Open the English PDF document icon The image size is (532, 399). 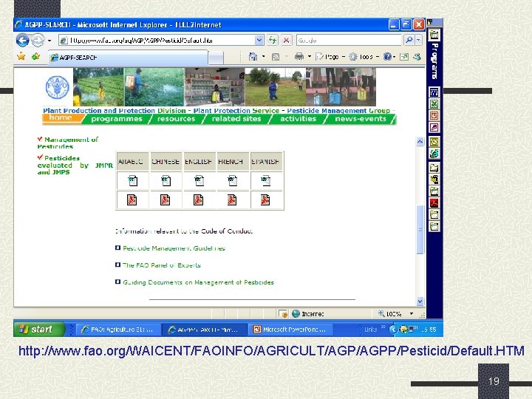click(x=198, y=199)
